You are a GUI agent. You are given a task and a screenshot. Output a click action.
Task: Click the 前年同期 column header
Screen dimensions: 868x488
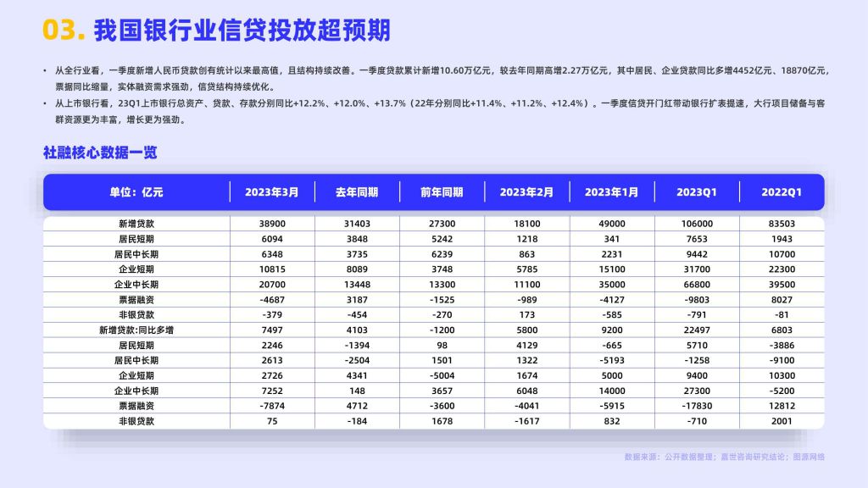click(x=442, y=192)
